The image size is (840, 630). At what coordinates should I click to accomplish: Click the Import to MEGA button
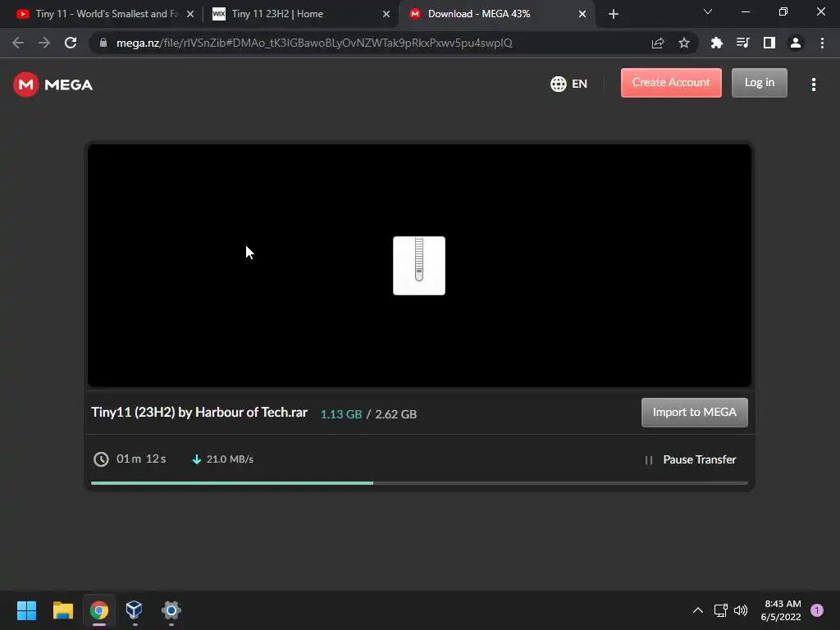[694, 412]
